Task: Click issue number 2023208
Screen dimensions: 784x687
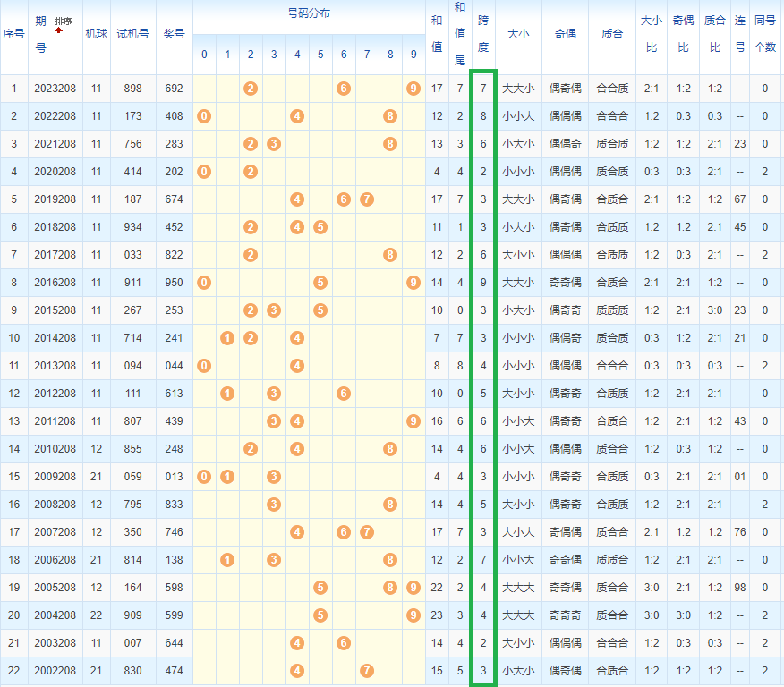Action: (x=55, y=88)
